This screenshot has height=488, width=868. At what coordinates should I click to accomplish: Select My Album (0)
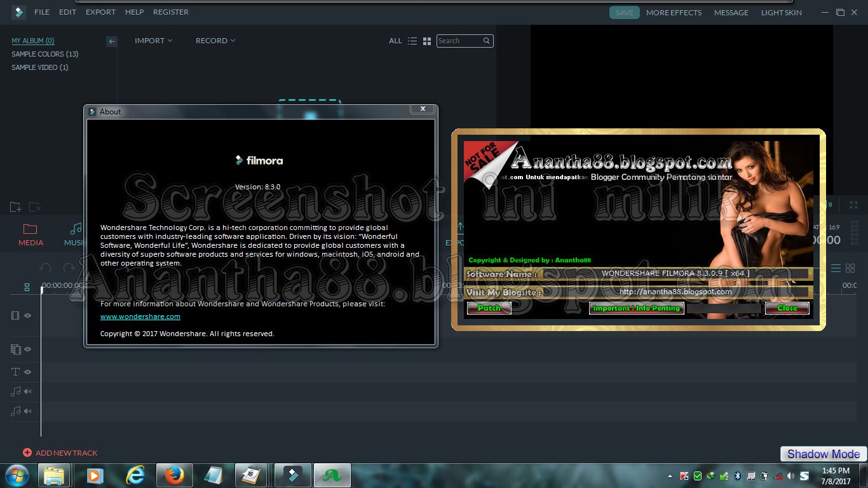33,41
